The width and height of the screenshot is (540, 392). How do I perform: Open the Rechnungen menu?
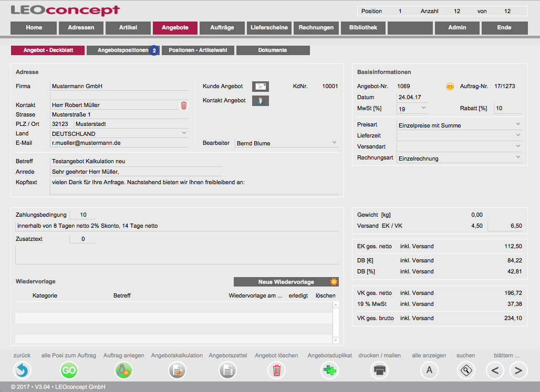[x=316, y=28]
